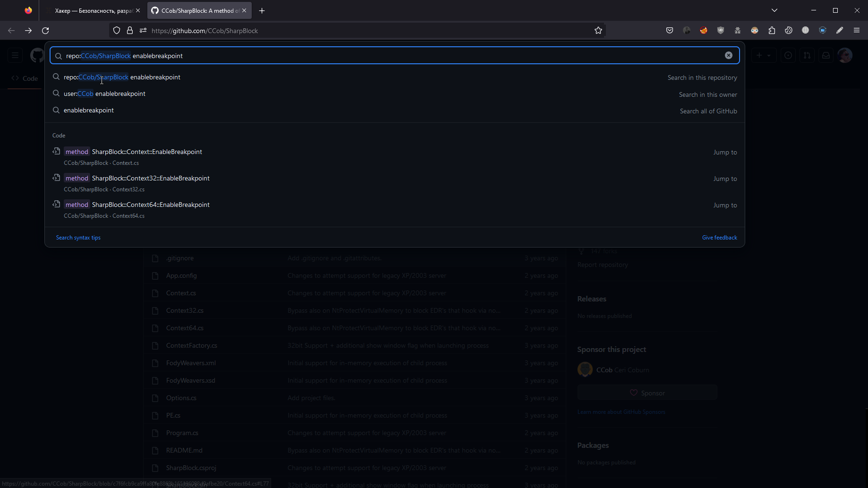Expand the list all tabs dropdown
Viewport: 868px width, 488px height.
coord(774,10)
